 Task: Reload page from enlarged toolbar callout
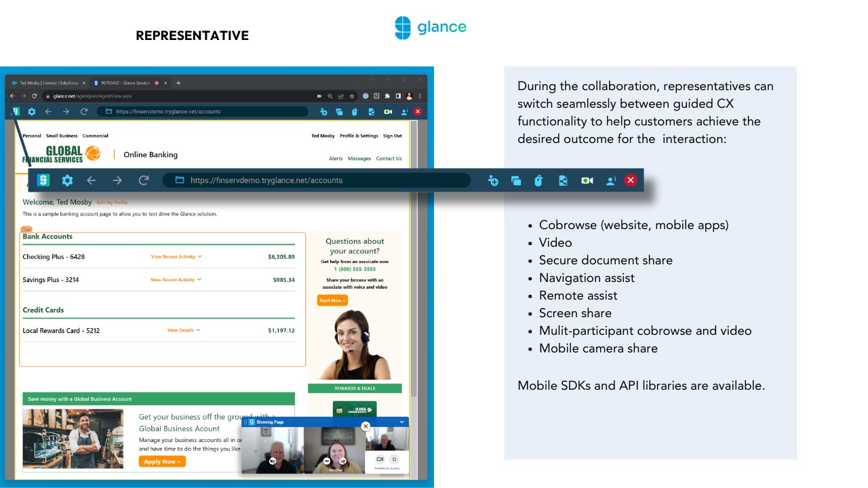144,180
